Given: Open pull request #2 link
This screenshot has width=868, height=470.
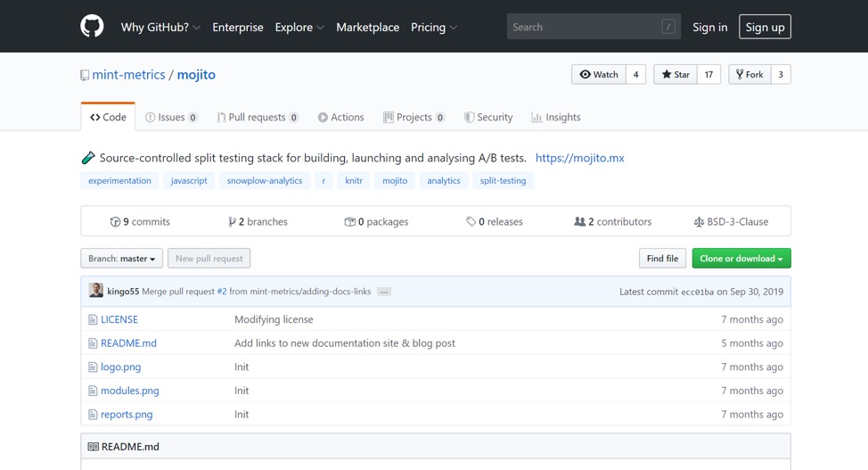Looking at the screenshot, I should pos(222,292).
